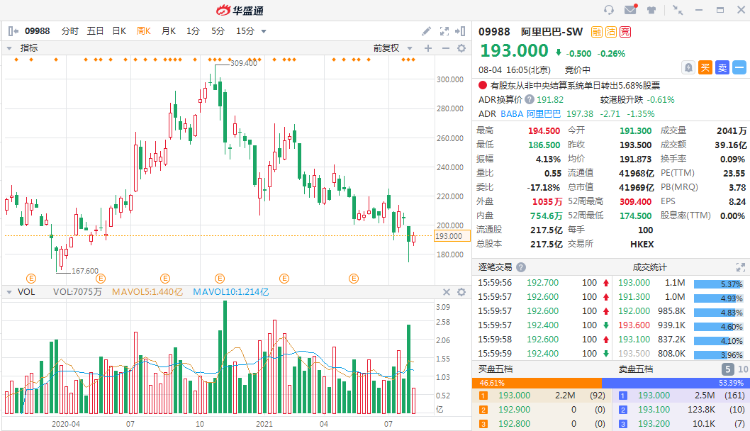Open main chart settings gear
The width and height of the screenshot is (750, 431).
tap(461, 48)
